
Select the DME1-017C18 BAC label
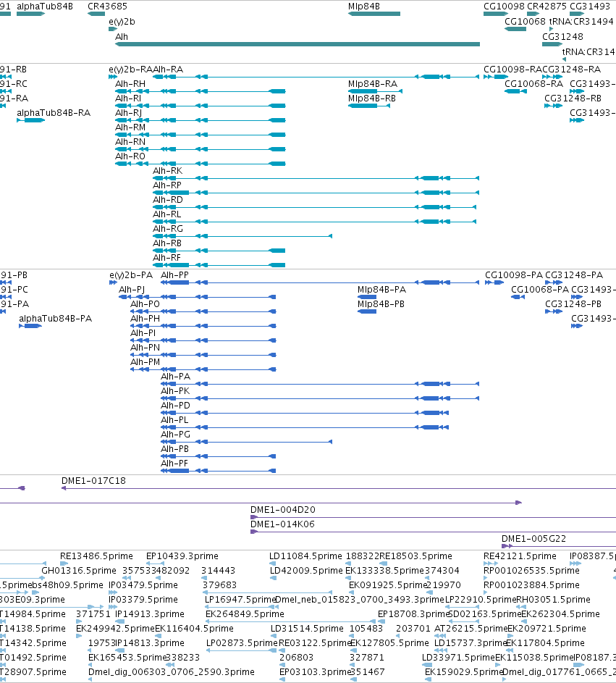pos(93,481)
